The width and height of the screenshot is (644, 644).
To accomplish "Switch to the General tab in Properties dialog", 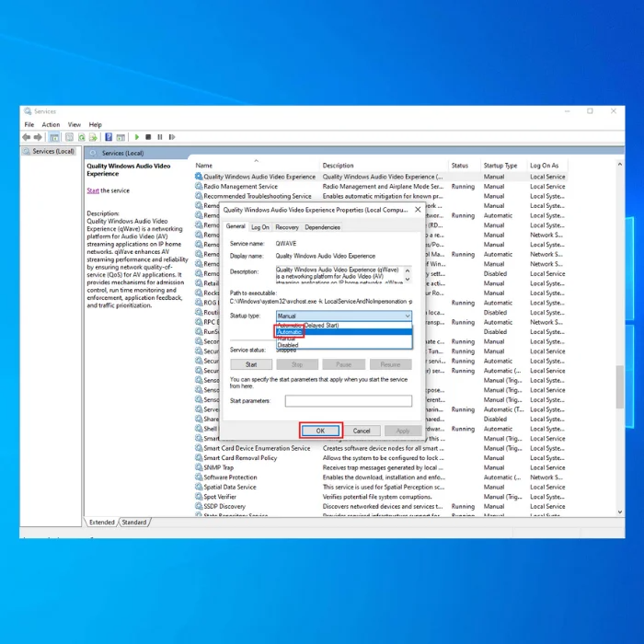I will (236, 226).
